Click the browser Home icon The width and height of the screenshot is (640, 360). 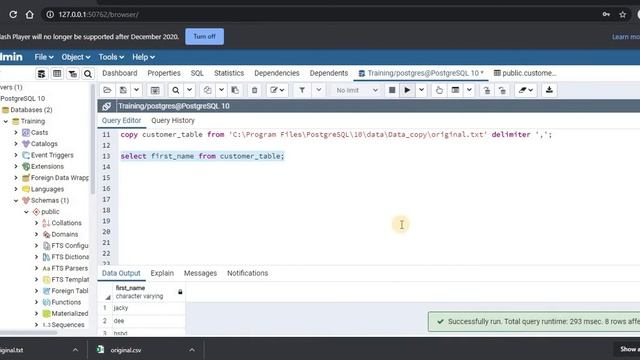tap(29, 15)
